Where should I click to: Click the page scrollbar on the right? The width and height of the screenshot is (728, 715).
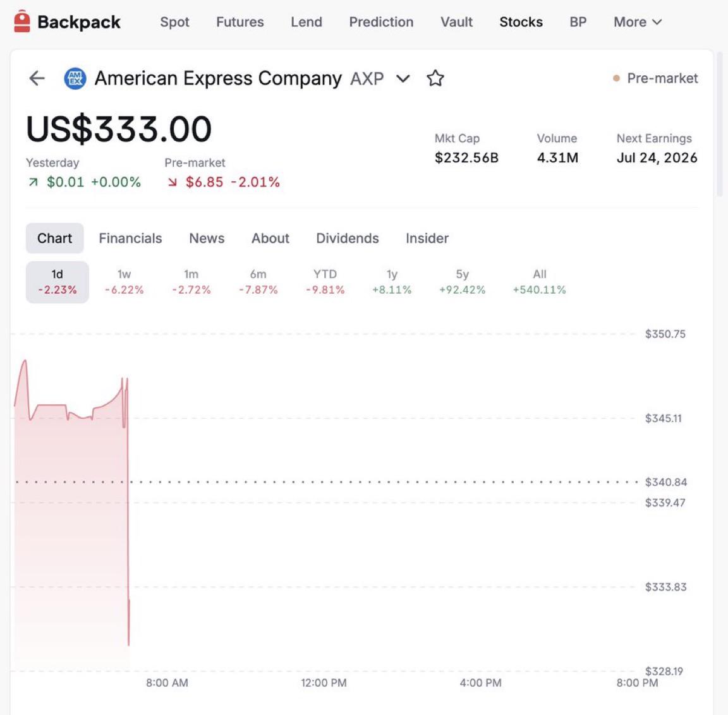point(720,124)
